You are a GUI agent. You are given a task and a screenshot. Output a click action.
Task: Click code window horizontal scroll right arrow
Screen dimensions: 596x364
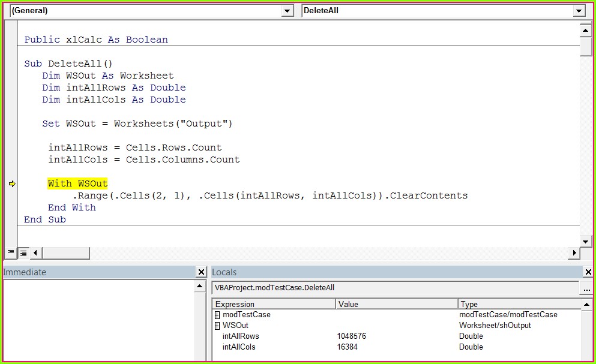[574, 252]
